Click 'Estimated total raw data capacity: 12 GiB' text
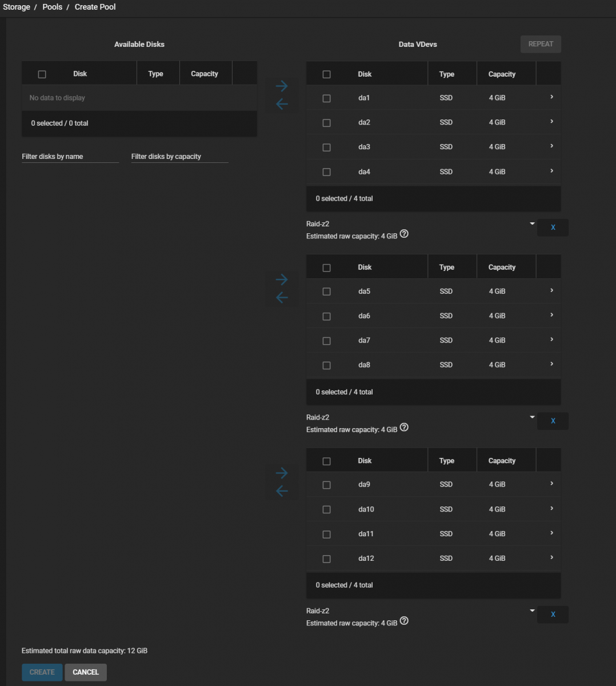The image size is (616, 686). [85, 651]
